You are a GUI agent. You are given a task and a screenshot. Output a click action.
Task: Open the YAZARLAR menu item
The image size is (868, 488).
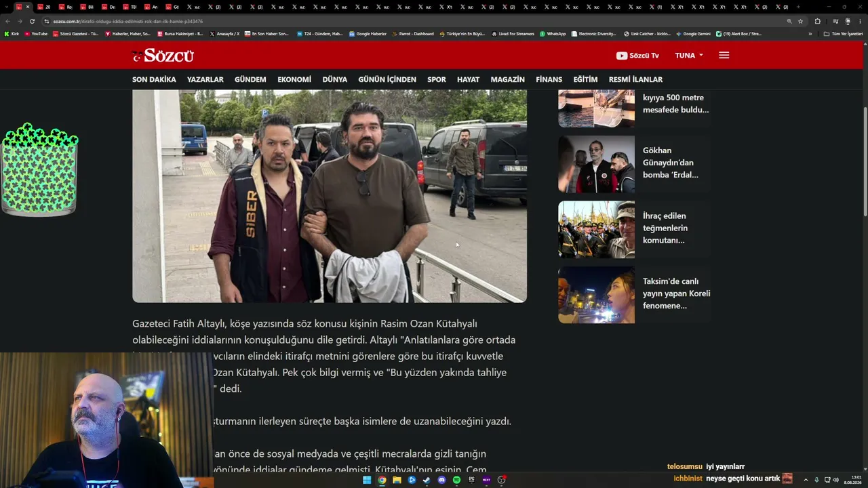[205, 79]
